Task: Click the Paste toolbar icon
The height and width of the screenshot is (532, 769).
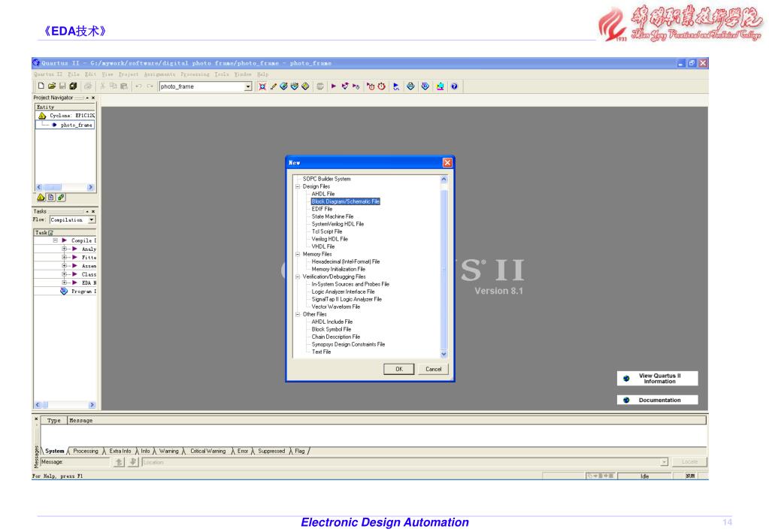Action: [x=123, y=86]
